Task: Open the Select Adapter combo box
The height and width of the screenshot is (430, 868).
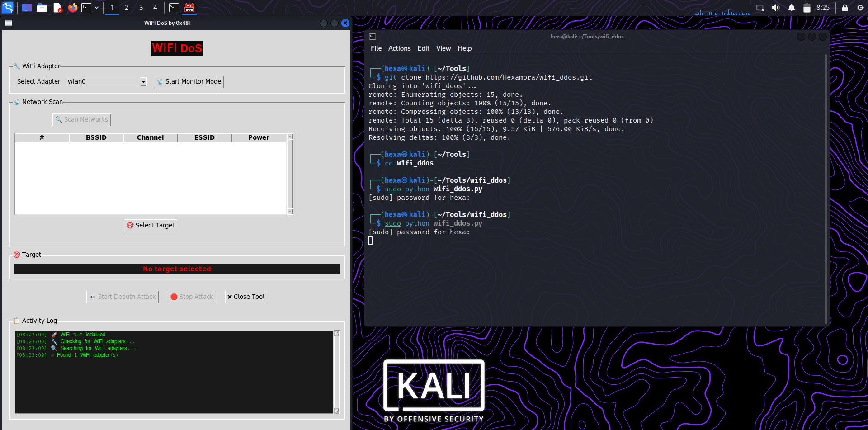Action: click(107, 81)
